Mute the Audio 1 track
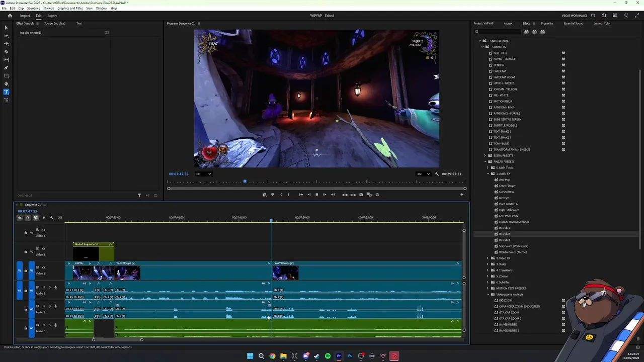The width and height of the screenshot is (644, 362). 43,287
